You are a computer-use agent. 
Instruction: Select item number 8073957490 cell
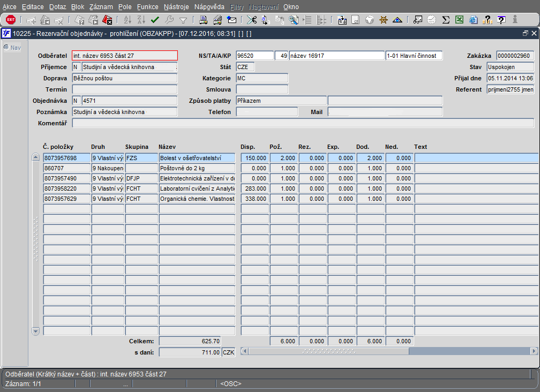pyautogui.click(x=67, y=178)
